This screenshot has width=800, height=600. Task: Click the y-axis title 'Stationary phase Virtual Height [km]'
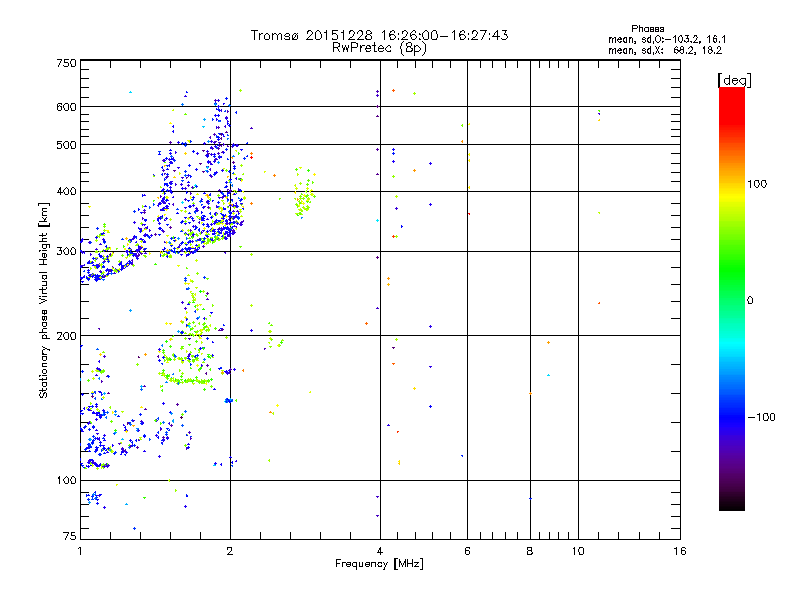(x=44, y=300)
